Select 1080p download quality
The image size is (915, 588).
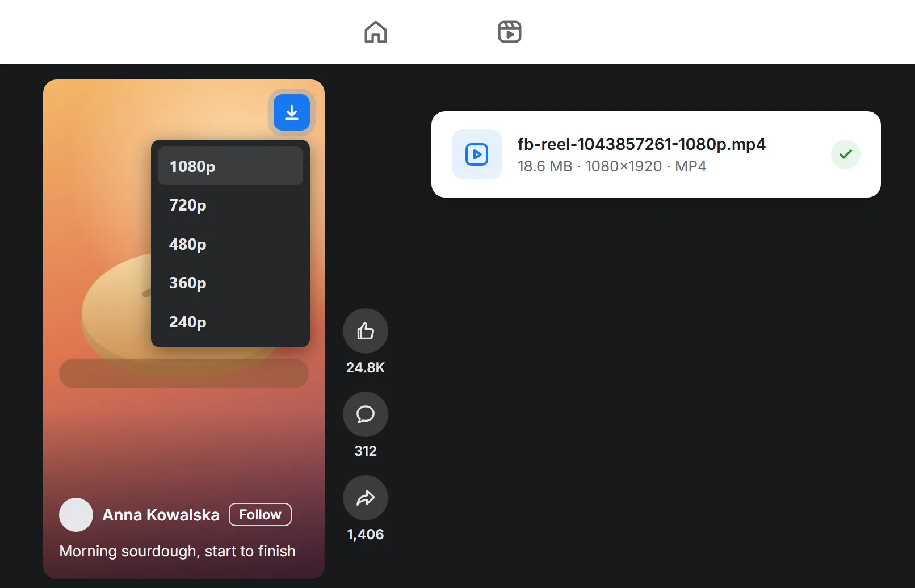230,166
